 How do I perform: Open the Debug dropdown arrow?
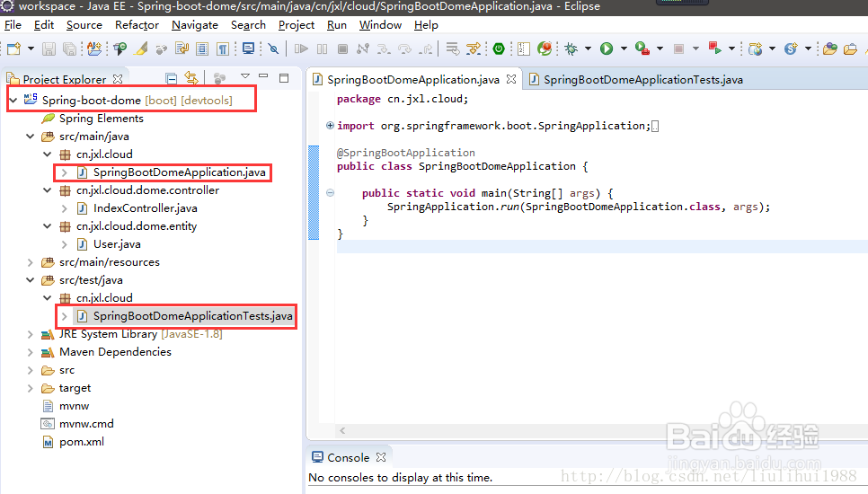588,49
